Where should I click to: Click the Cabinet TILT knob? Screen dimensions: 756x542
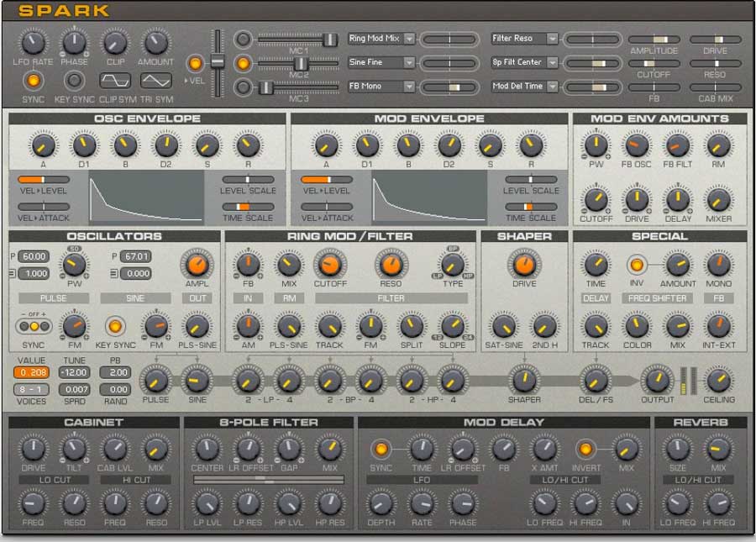[x=74, y=450]
